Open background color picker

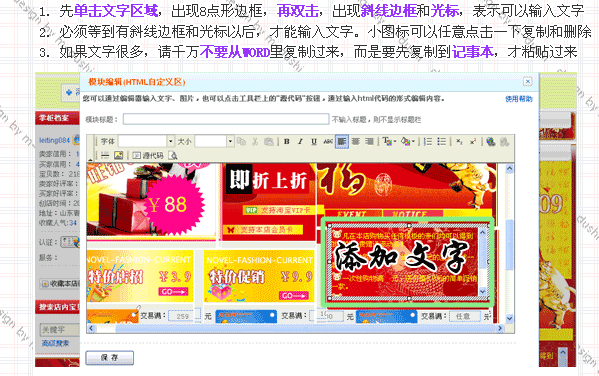[405, 142]
